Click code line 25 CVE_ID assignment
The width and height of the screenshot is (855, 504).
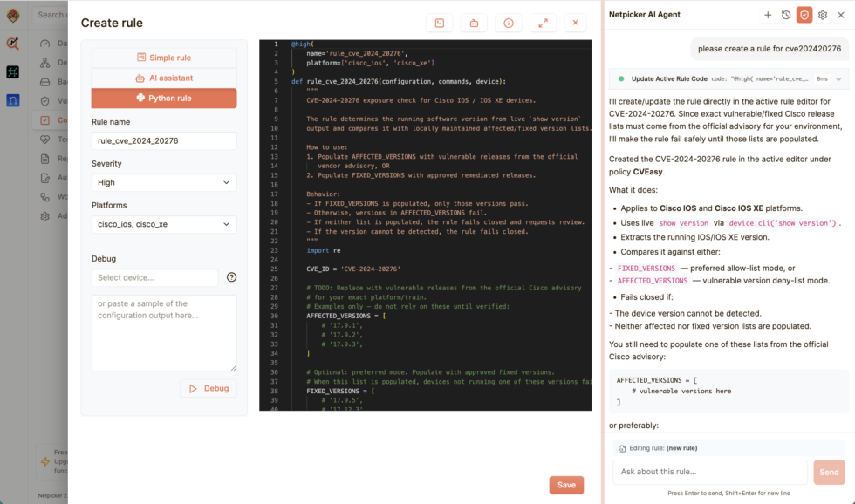(x=353, y=269)
